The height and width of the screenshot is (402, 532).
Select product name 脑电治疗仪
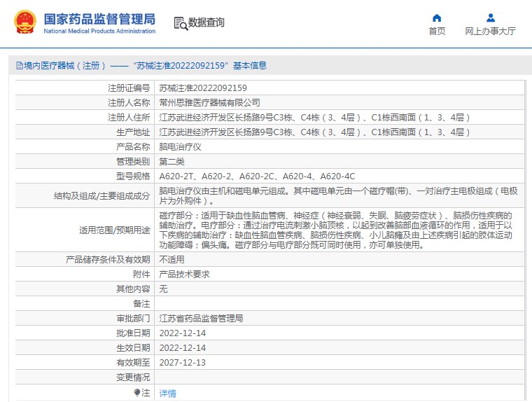pyautogui.click(x=180, y=146)
